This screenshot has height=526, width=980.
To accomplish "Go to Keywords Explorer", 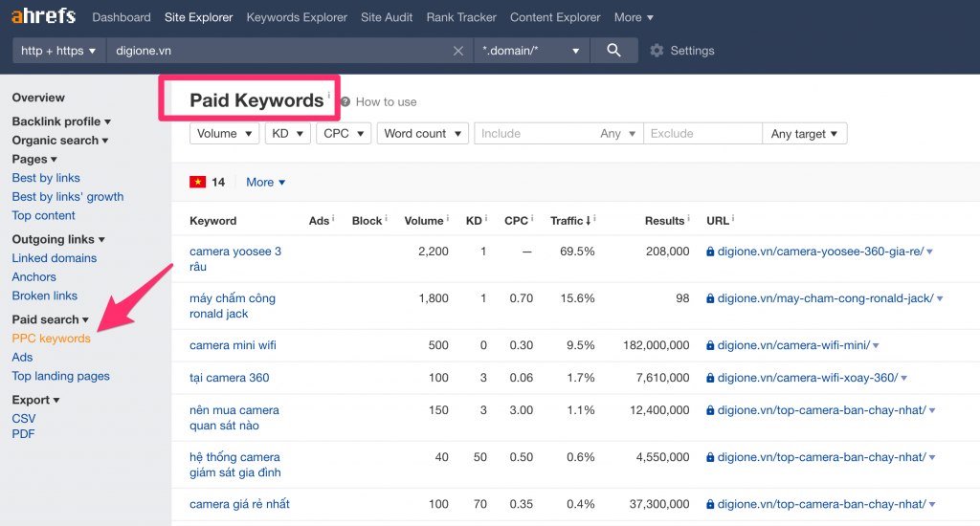I will (x=297, y=17).
